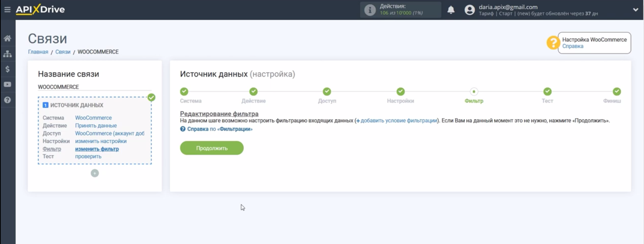Viewport: 644px width, 244px height.
Task: Open the Принять данные action link
Action: (96, 126)
